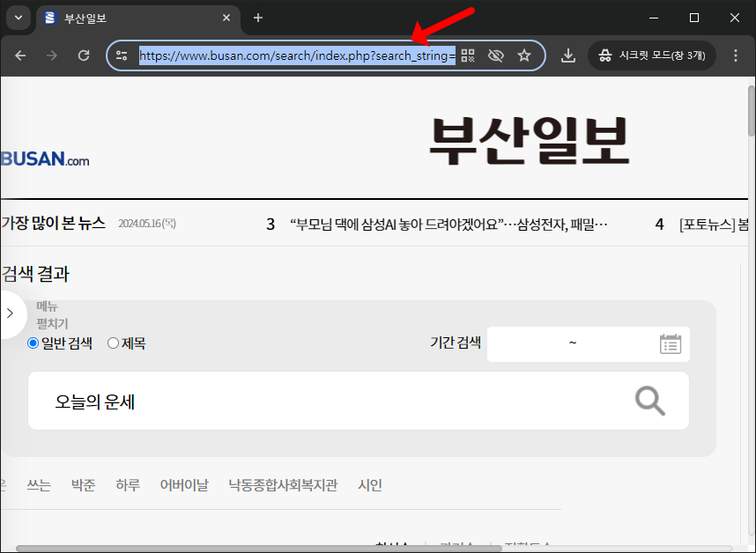Bookmark this page with the star icon
756x553 pixels.
pyautogui.click(x=524, y=55)
